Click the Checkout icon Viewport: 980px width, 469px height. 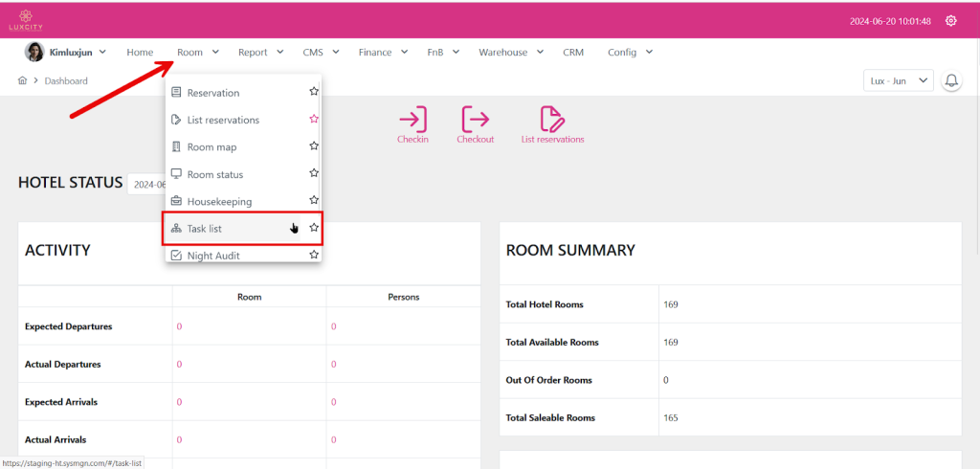click(475, 120)
